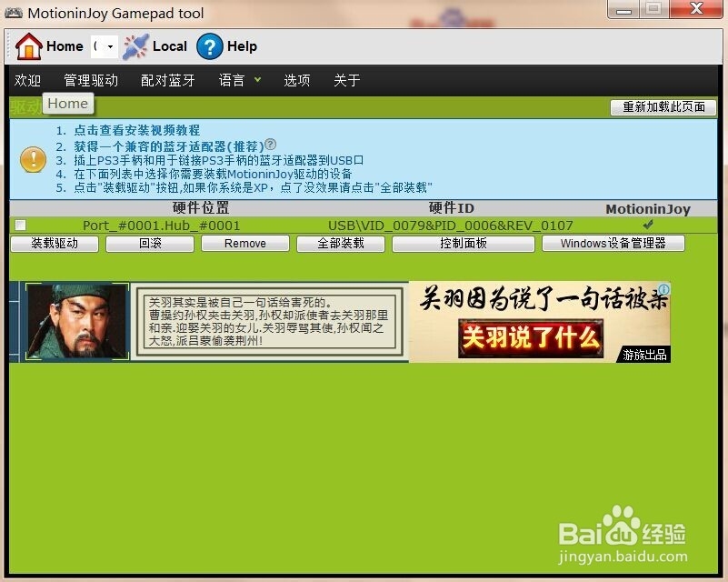The height and width of the screenshot is (582, 728).
Task: Click the yellow exclamation warning icon
Action: (33, 159)
